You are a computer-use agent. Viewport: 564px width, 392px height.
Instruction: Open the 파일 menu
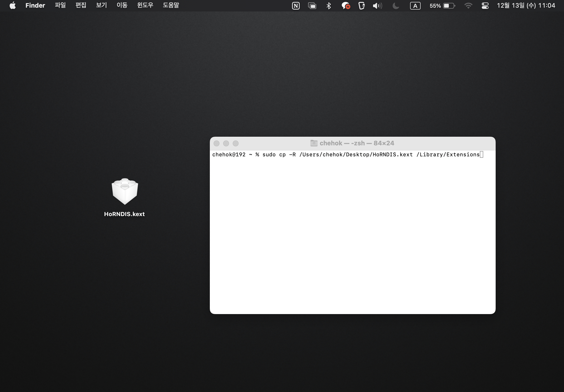tap(60, 5)
